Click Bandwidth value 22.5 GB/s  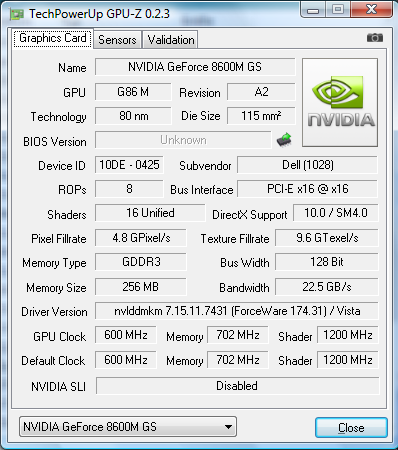point(327,287)
